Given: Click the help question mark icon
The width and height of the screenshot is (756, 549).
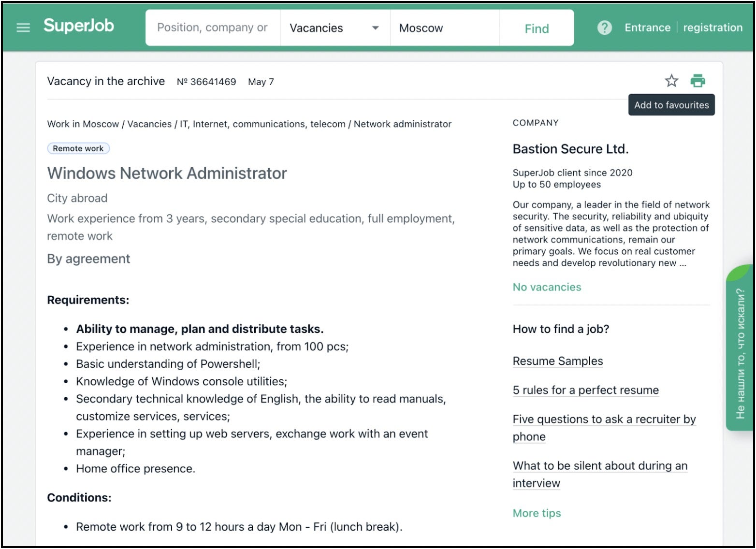Looking at the screenshot, I should tap(604, 28).
